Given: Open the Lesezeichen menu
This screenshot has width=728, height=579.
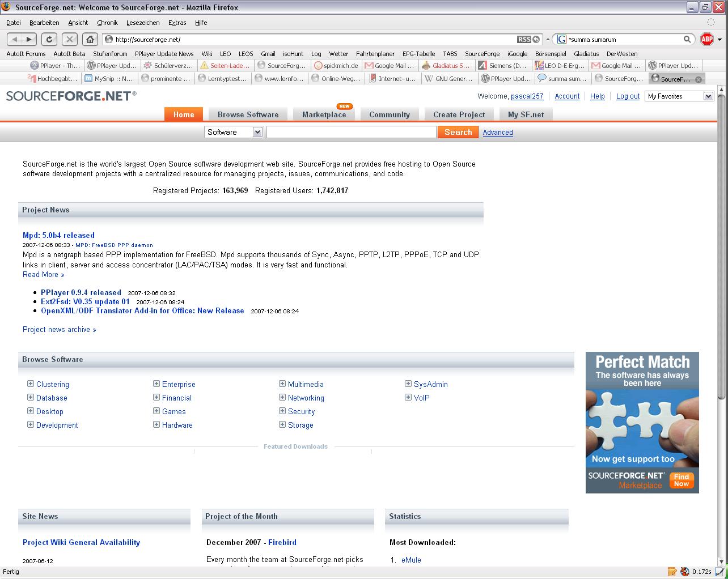Looking at the screenshot, I should pyautogui.click(x=143, y=23).
